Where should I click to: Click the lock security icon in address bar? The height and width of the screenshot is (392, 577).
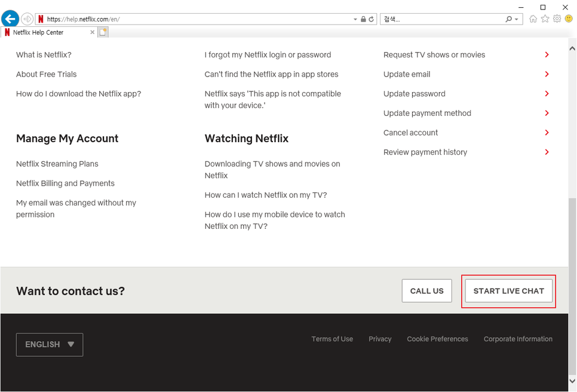click(x=363, y=19)
